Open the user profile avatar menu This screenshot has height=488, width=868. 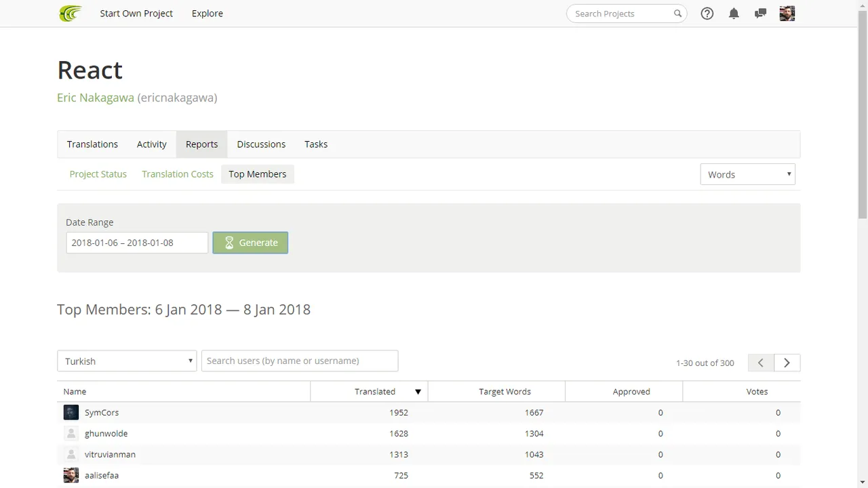[787, 14]
